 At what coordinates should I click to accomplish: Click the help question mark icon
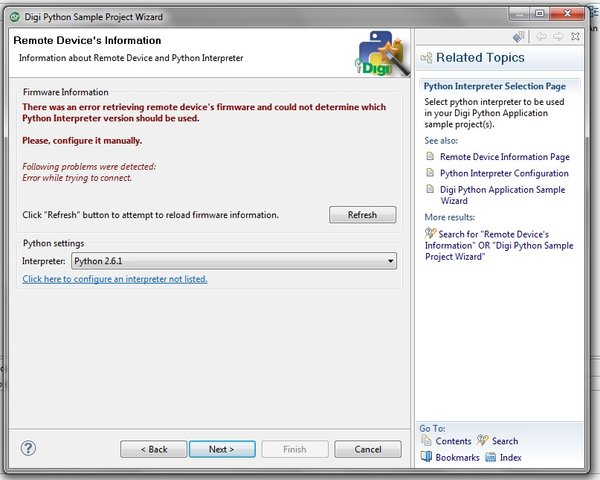28,448
